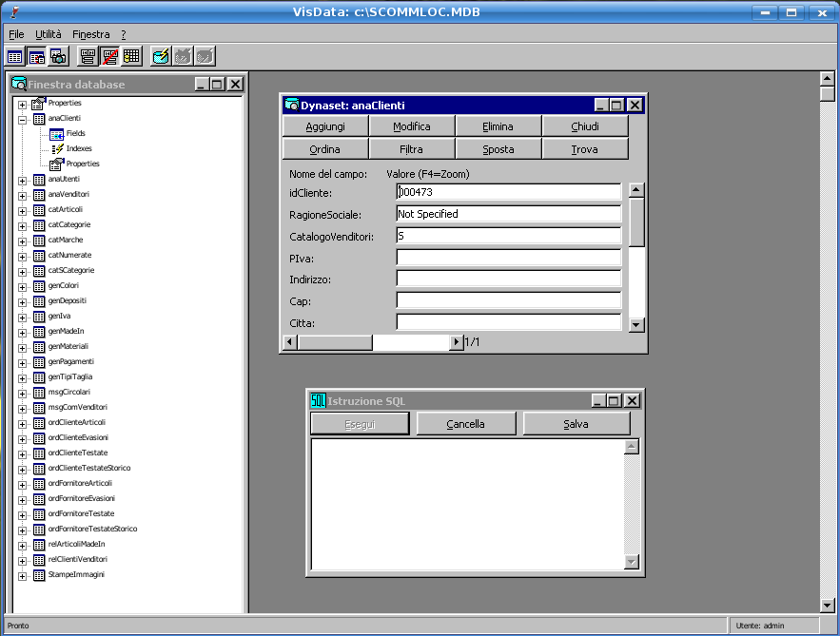
Task: Click previous-record arrow on Dynaset navigator
Action: 290,342
